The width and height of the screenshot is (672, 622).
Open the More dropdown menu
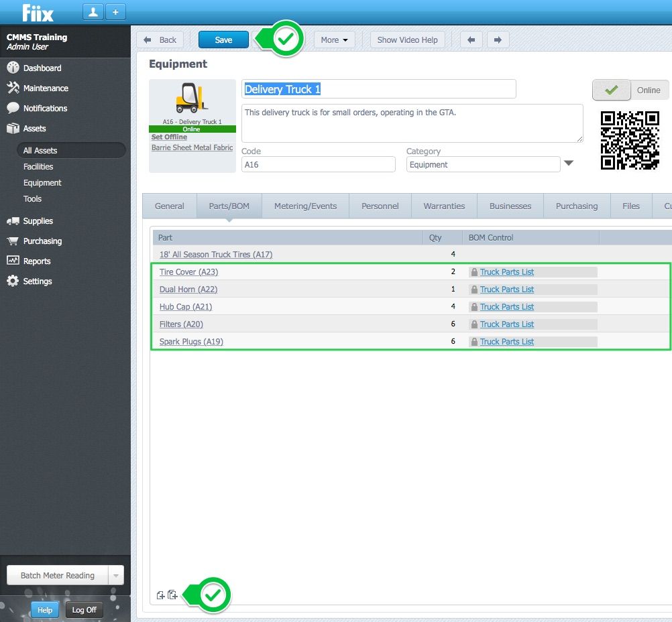tap(334, 40)
